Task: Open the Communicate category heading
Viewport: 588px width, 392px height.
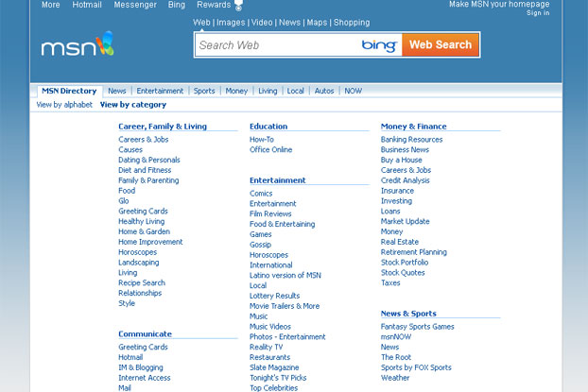Action: tap(146, 334)
